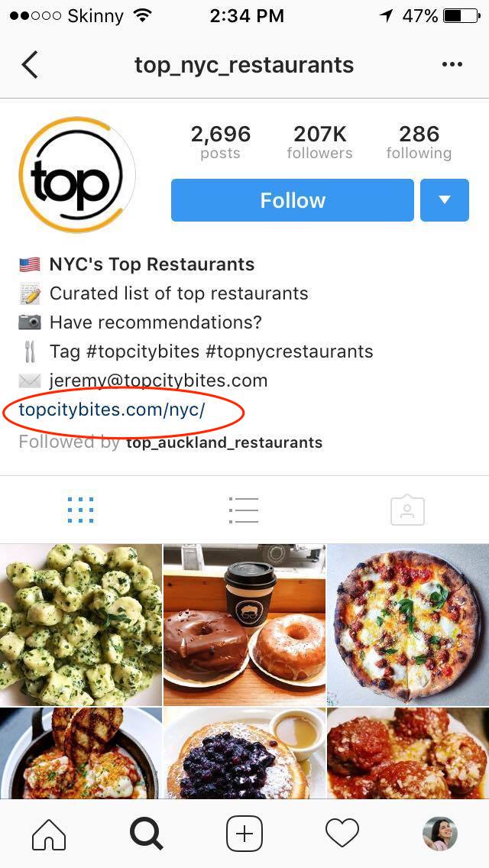Switch to grid view tab
The width and height of the screenshot is (489, 868).
click(81, 510)
